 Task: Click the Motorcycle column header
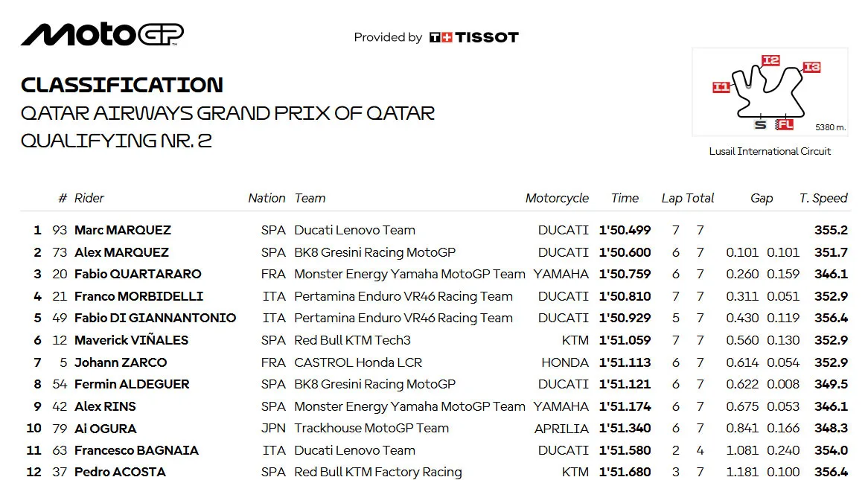pyautogui.click(x=557, y=198)
